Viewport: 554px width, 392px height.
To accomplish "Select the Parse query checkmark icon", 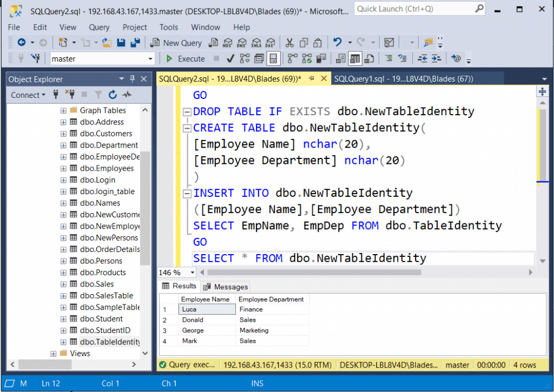I will tap(230, 58).
